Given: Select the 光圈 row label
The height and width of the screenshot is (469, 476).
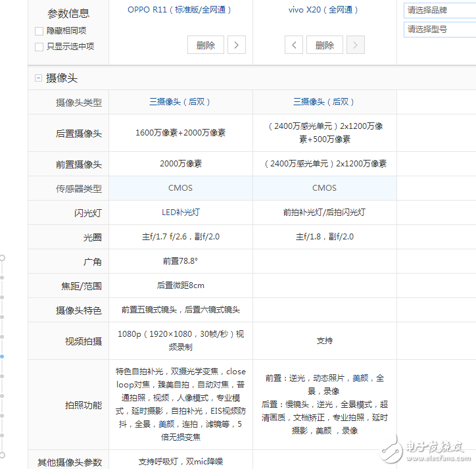Looking at the screenshot, I should (93, 237).
